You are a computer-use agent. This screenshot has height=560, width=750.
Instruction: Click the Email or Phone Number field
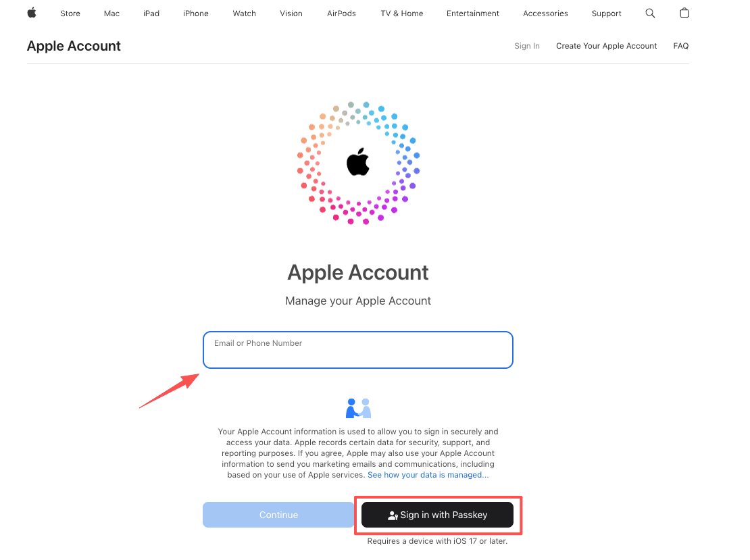point(358,349)
